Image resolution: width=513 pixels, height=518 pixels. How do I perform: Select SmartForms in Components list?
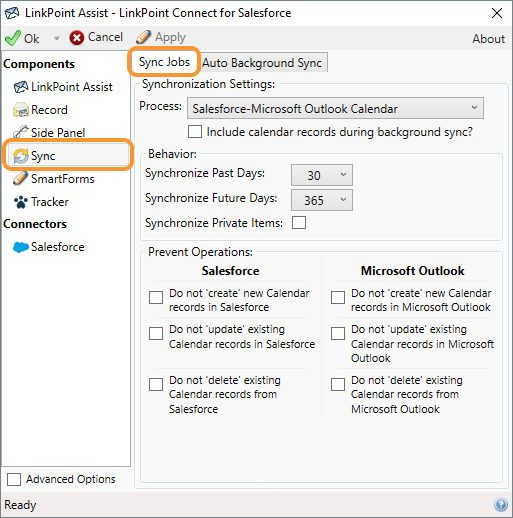(63, 179)
